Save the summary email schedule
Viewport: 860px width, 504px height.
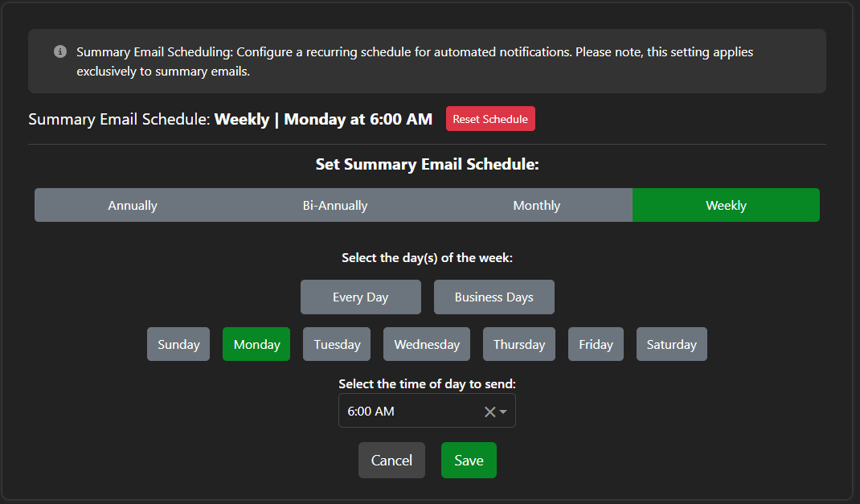[x=469, y=461]
